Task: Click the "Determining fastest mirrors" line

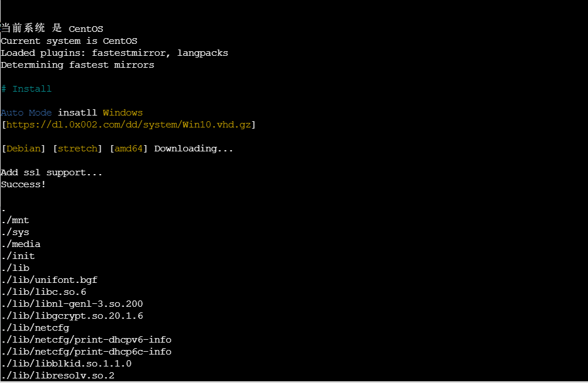Action: (77, 65)
